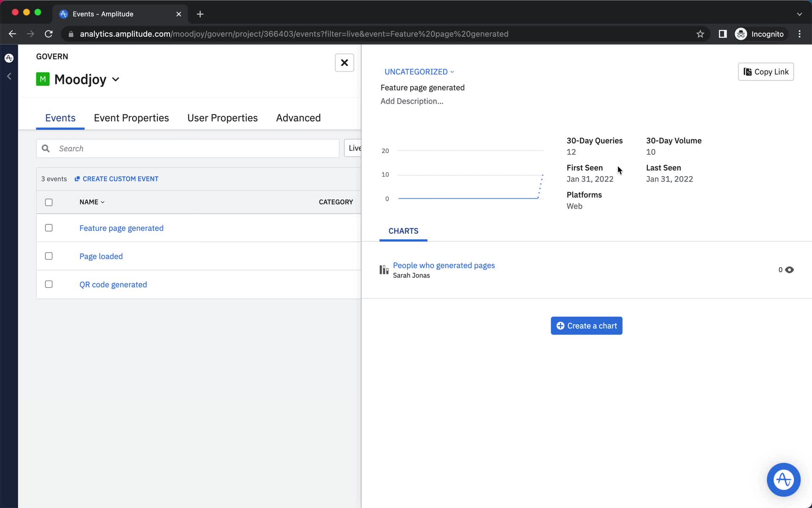Click Platforms value Web
The image size is (812, 508).
[x=574, y=206]
